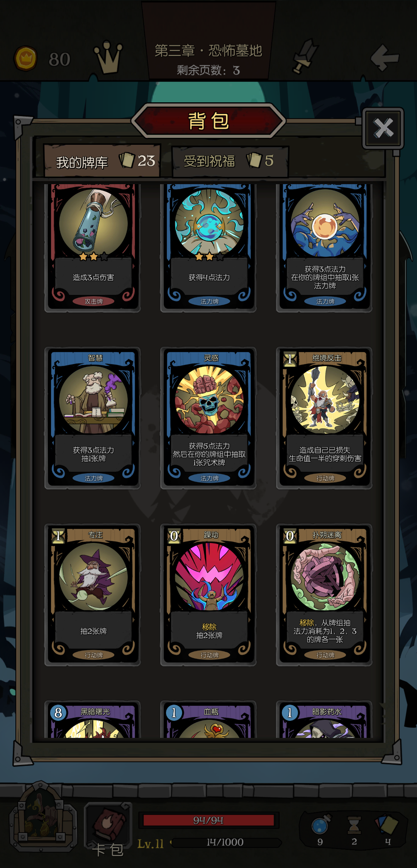This screenshot has width=417, height=868.
Task: Tap the sword icon in top bar
Action: tap(305, 56)
